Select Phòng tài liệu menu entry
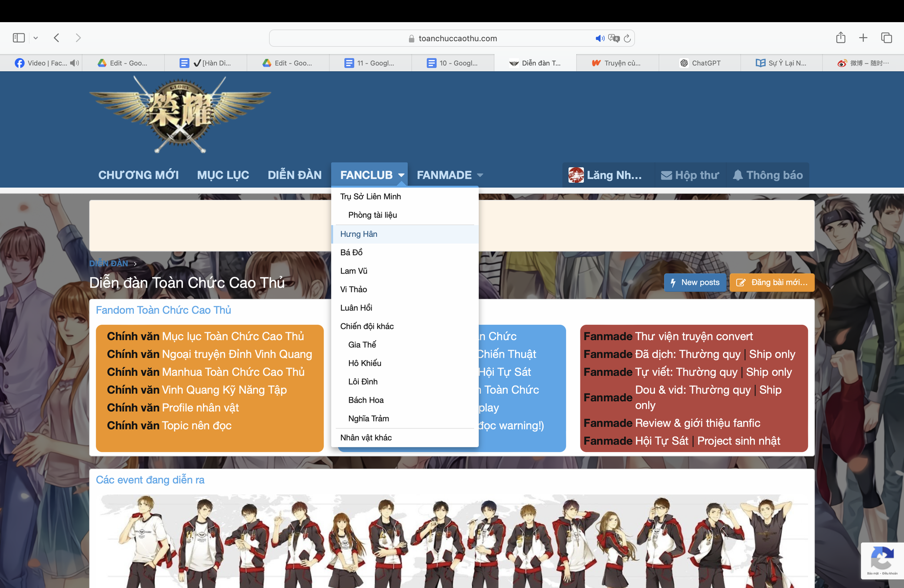The width and height of the screenshot is (904, 588). click(405, 215)
